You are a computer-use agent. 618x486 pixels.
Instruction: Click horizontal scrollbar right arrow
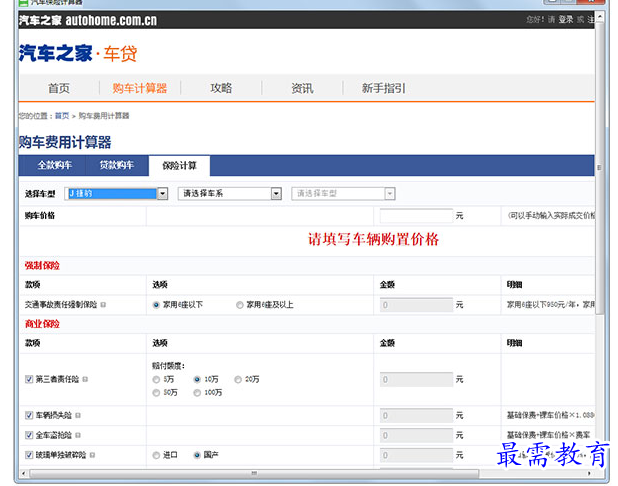(x=589, y=473)
